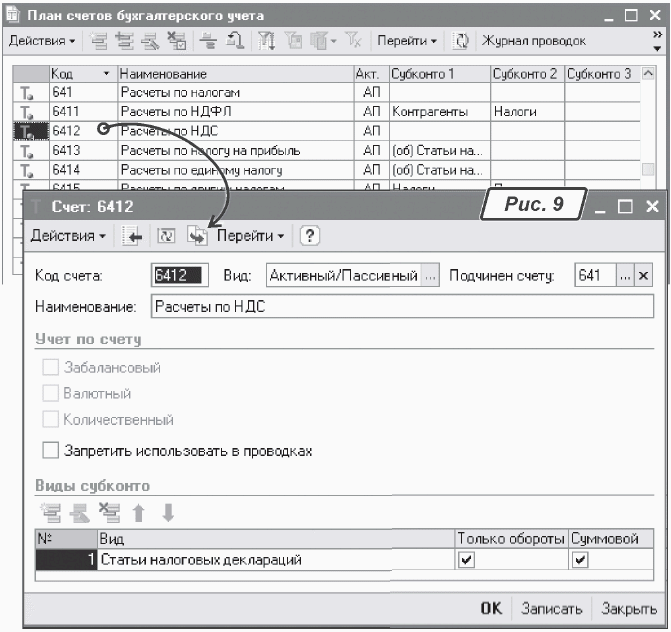Click the first add-row icon in top toolbar
671x632 pixels.
[x=99, y=41]
